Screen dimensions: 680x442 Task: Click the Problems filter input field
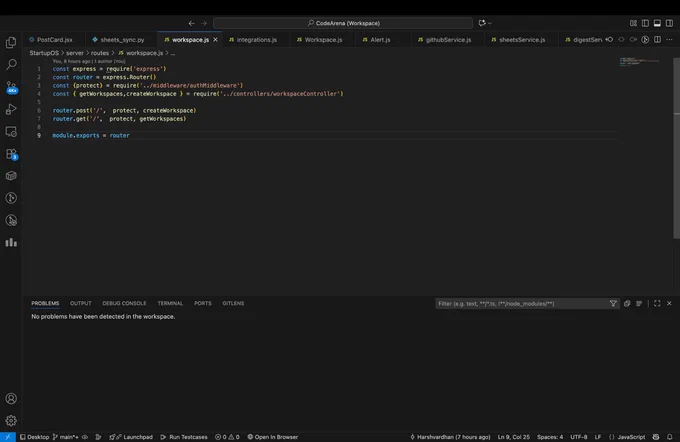[x=520, y=304]
